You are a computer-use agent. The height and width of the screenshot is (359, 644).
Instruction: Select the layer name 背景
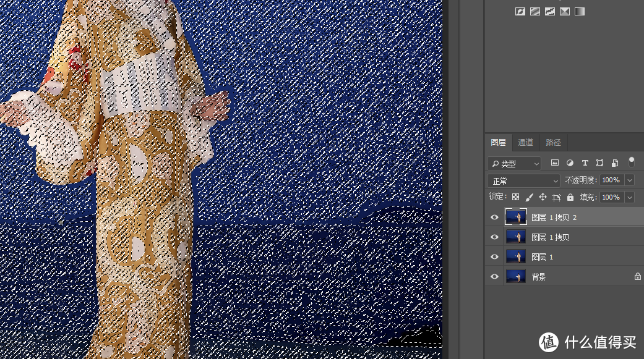(x=539, y=277)
